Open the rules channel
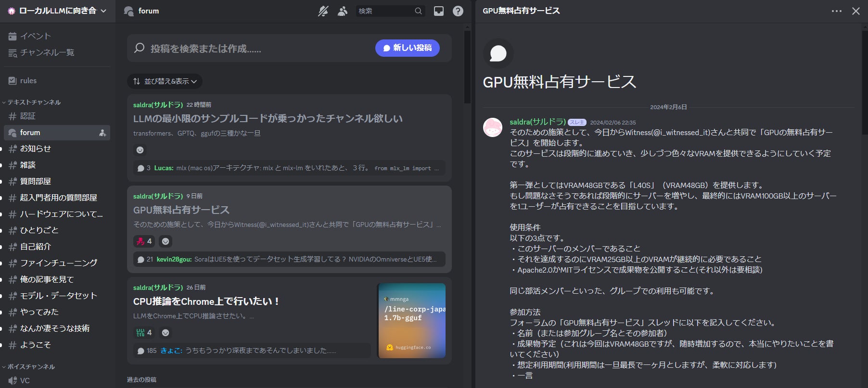The height and width of the screenshot is (388, 868). coord(57,81)
